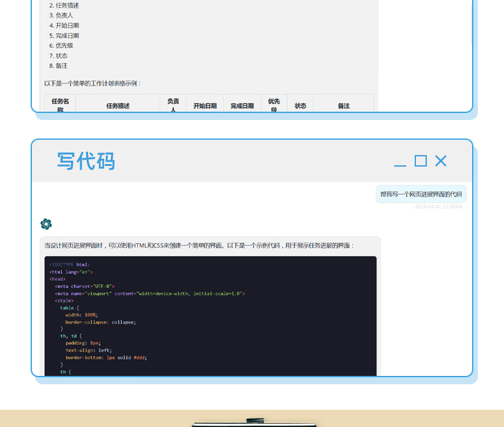Click list item 3. 负责人

pos(61,15)
